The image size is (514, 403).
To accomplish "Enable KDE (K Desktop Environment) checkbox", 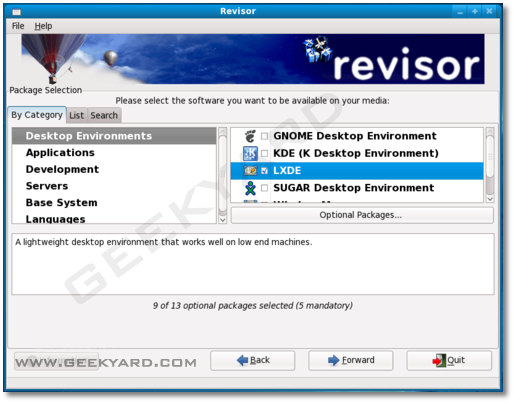I will pos(264,153).
